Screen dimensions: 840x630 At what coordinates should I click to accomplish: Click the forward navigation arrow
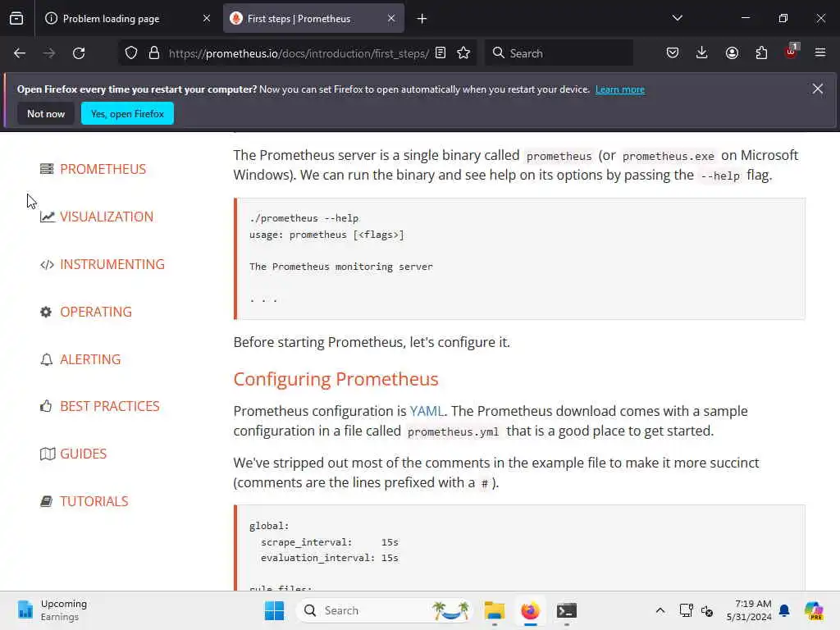[x=48, y=53]
